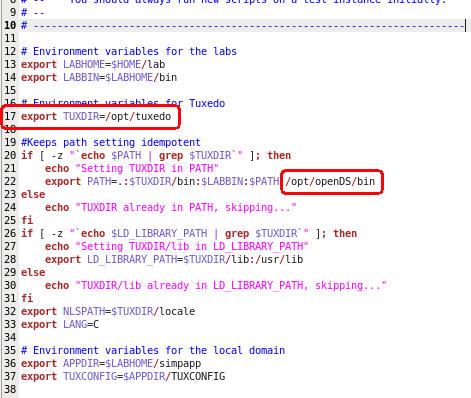Click the 'fi' keyword on line 25
The width and height of the screenshot is (471, 398).
(x=27, y=220)
